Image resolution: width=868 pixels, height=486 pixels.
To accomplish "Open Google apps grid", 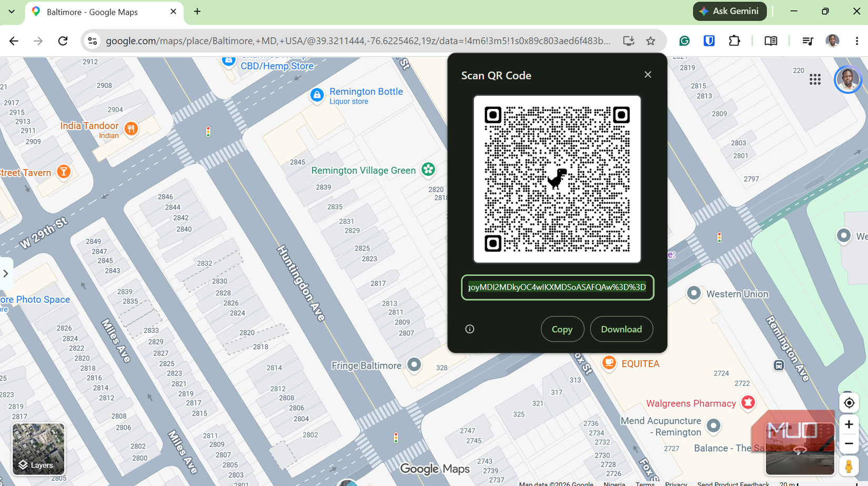I will [815, 79].
